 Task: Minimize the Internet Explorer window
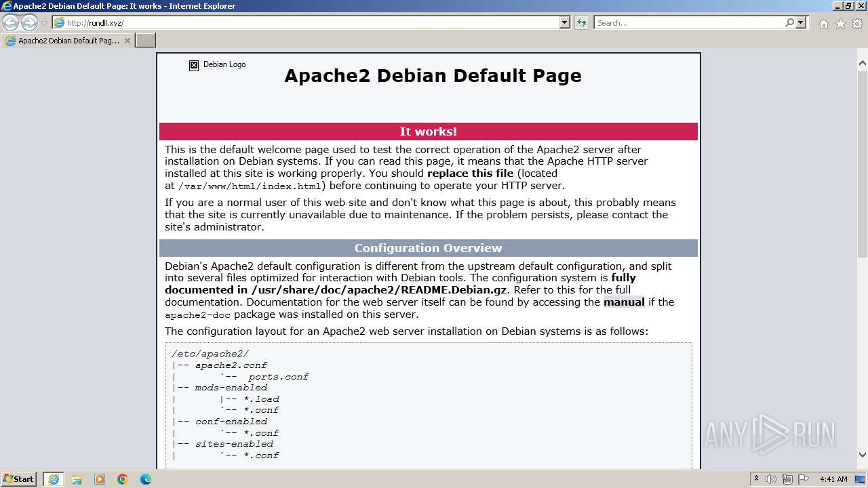click(837, 6)
